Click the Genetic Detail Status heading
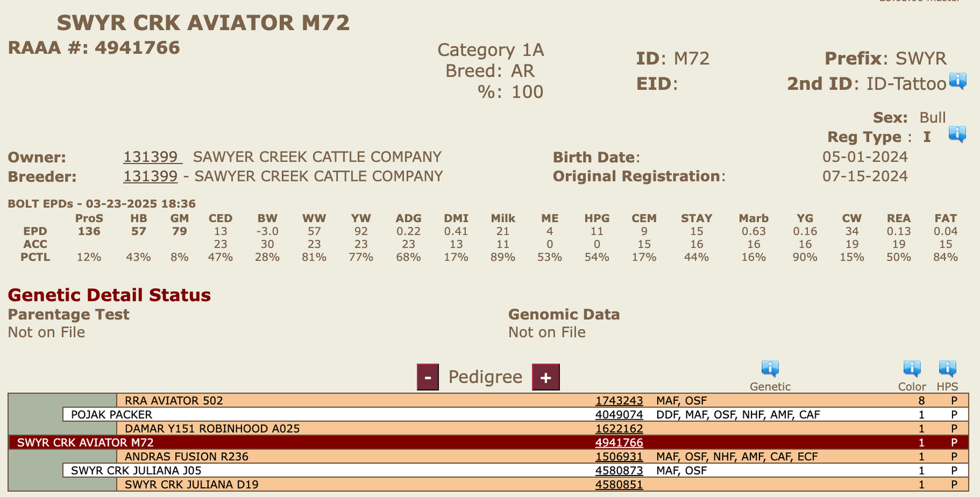Screen dimensions: 980x497 [x=109, y=295]
